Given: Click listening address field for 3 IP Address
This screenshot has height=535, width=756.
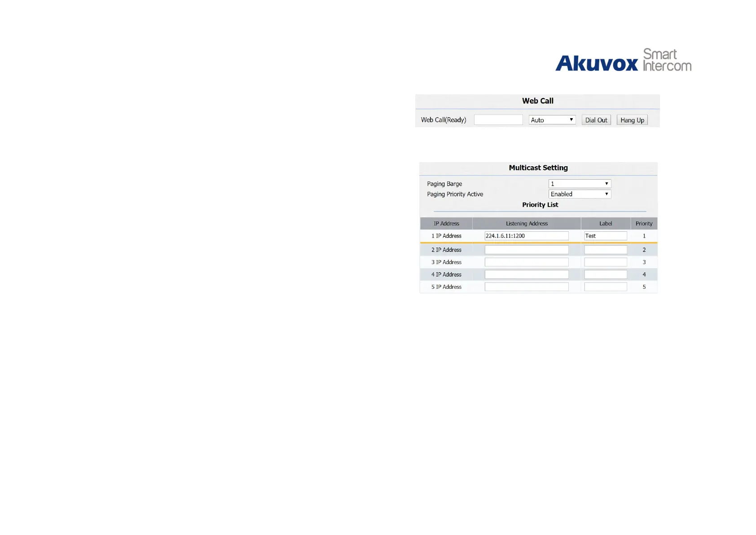Looking at the screenshot, I should (x=527, y=262).
